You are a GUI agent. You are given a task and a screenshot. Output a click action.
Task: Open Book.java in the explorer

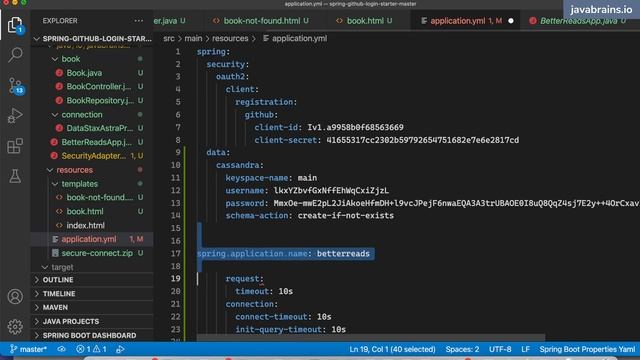[84, 73]
